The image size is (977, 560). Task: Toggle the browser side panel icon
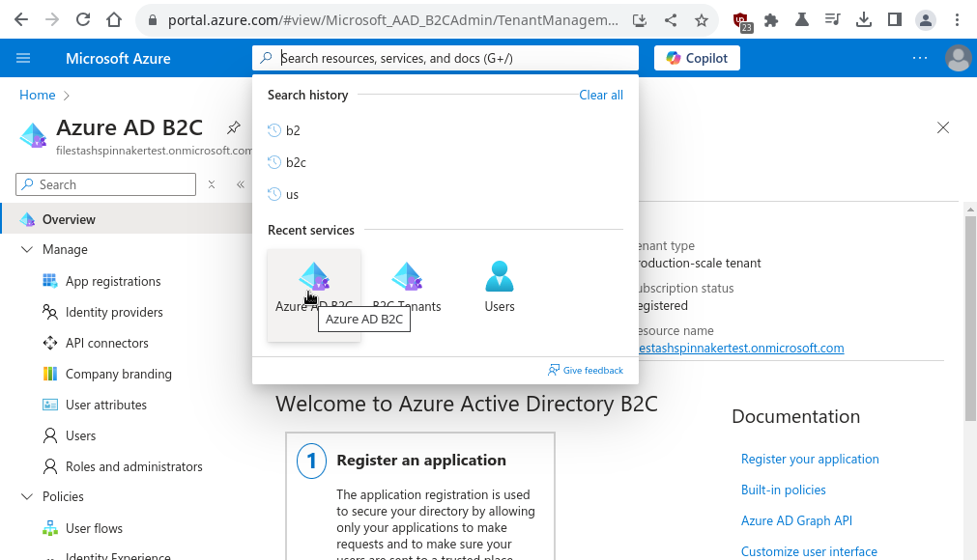click(x=895, y=20)
